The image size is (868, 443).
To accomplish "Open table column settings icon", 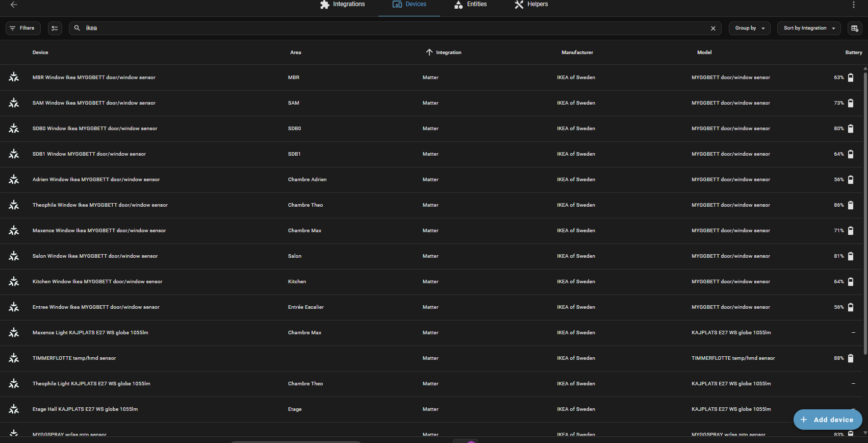I will [x=855, y=29].
